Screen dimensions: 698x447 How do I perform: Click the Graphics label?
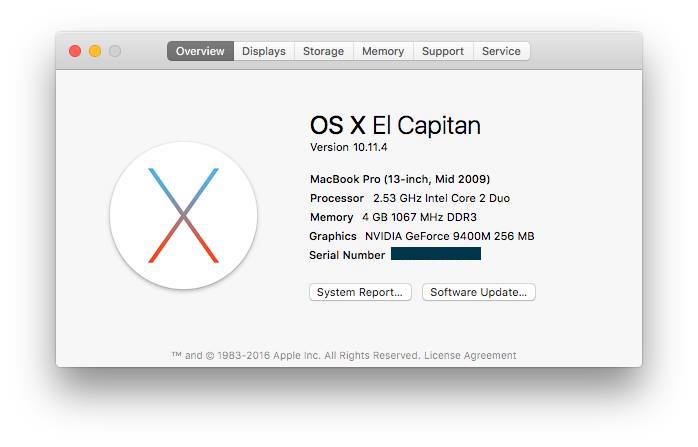(x=333, y=236)
